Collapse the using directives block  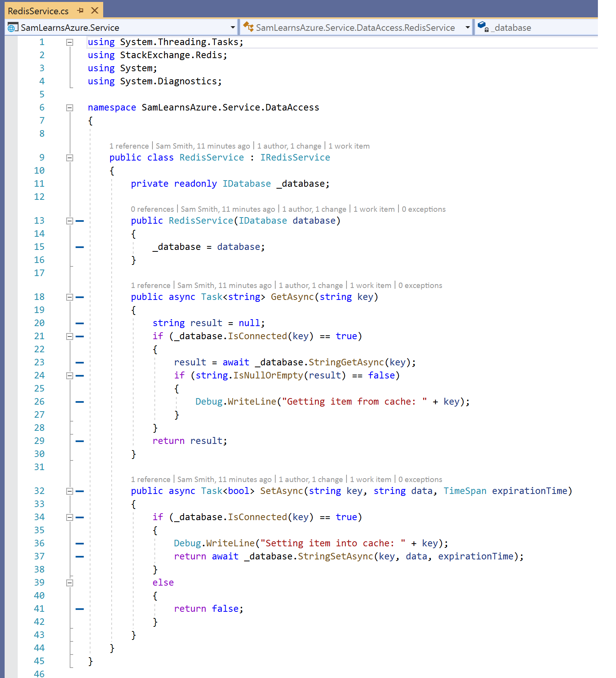pos(70,42)
